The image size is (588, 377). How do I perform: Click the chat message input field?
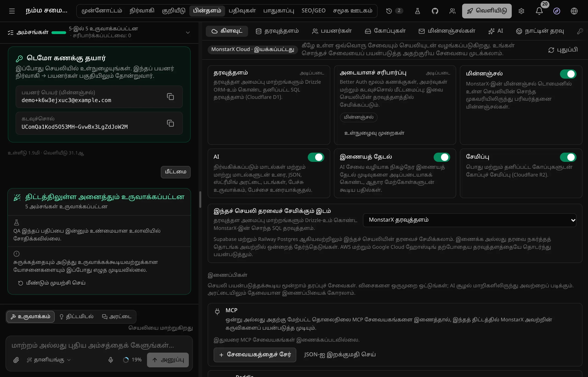coord(99,346)
